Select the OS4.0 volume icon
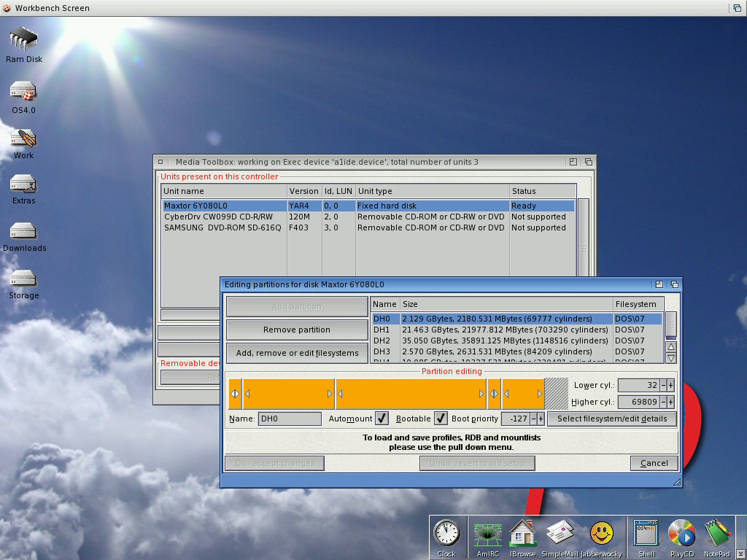The image size is (747, 560). (x=23, y=97)
